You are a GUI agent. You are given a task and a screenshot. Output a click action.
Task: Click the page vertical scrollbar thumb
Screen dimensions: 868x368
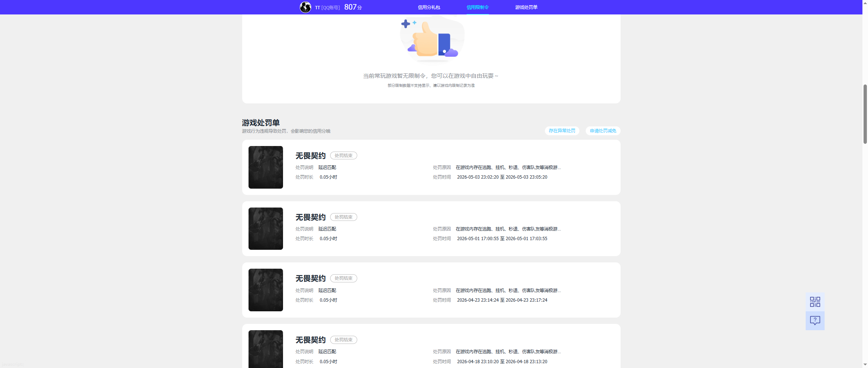point(865,114)
